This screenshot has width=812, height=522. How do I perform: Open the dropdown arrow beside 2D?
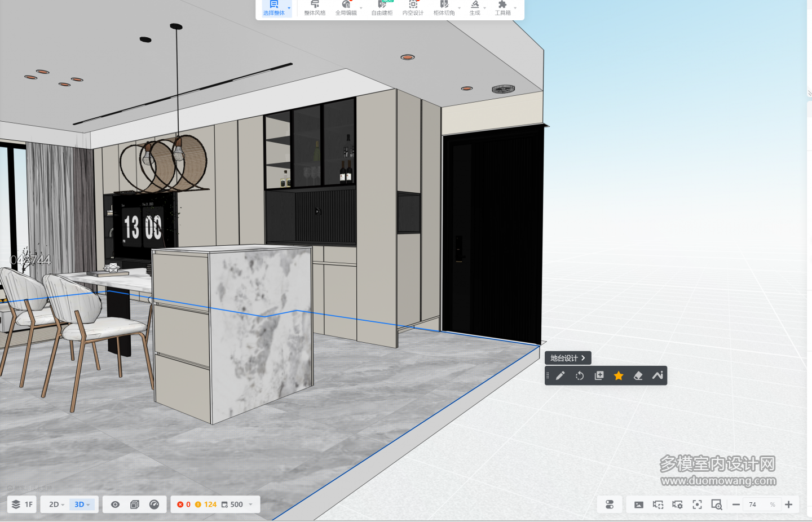tap(63, 505)
